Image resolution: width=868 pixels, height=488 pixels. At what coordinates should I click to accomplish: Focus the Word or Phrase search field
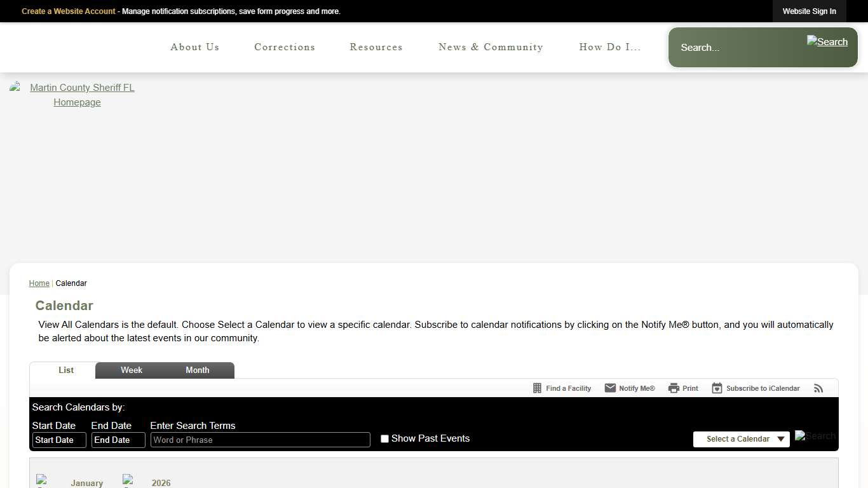(260, 440)
